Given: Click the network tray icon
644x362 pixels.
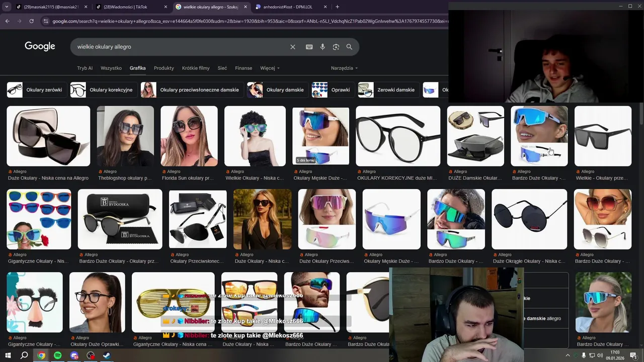Looking at the screenshot, I should pos(592,355).
